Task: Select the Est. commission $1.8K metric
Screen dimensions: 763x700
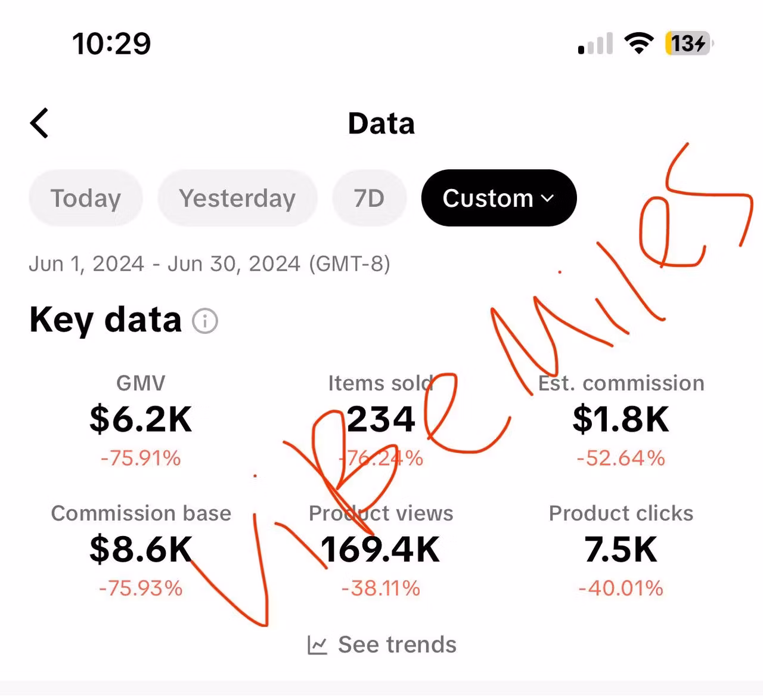Action: tap(621, 419)
